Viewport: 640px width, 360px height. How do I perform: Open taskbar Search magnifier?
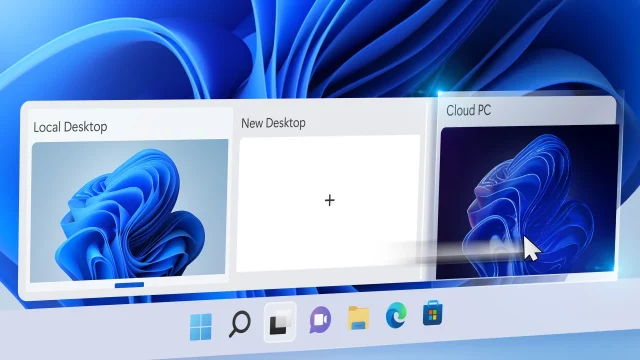[x=239, y=324]
